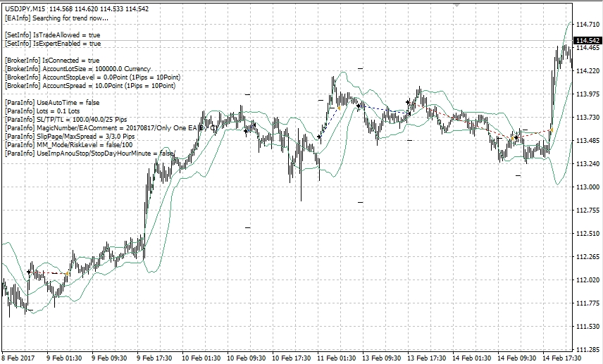Click the 114.710 price scale label
This screenshot has width=603, height=364.
[x=588, y=24]
